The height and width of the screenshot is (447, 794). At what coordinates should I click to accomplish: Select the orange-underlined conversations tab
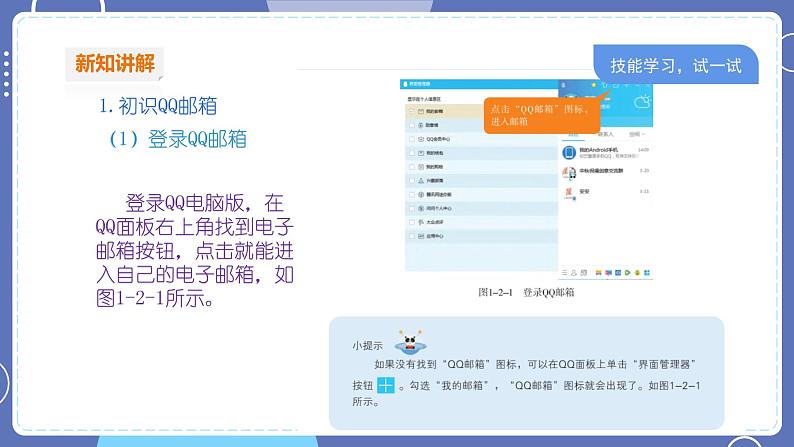(574, 132)
